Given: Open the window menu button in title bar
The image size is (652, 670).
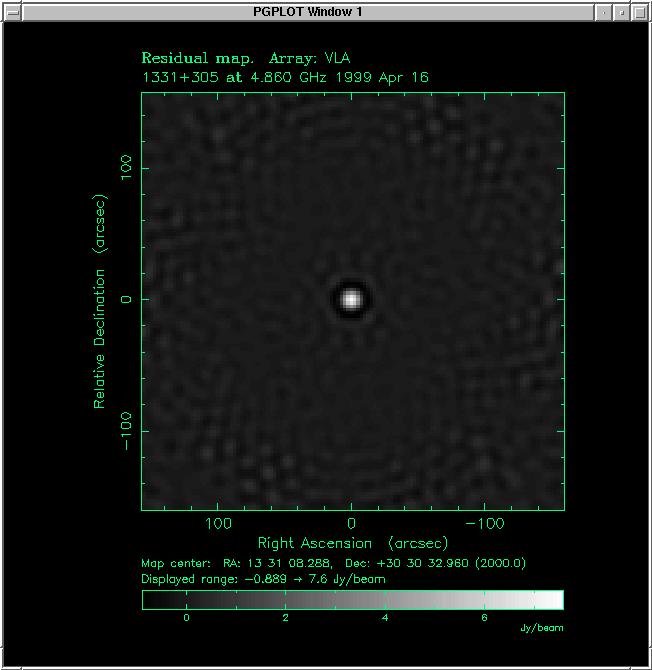Looking at the screenshot, I should pyautogui.click(x=11, y=11).
